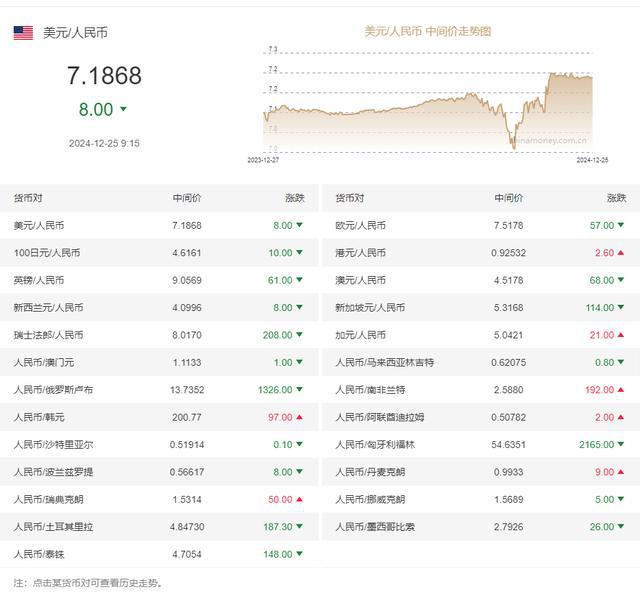Click the large 7.1868 rate value
The height and width of the screenshot is (598, 640).
104,76
